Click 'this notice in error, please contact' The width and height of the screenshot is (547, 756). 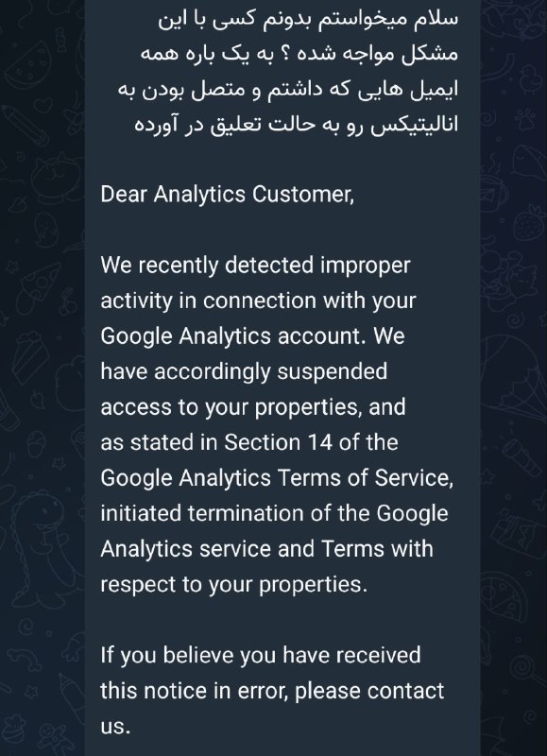[272, 691]
